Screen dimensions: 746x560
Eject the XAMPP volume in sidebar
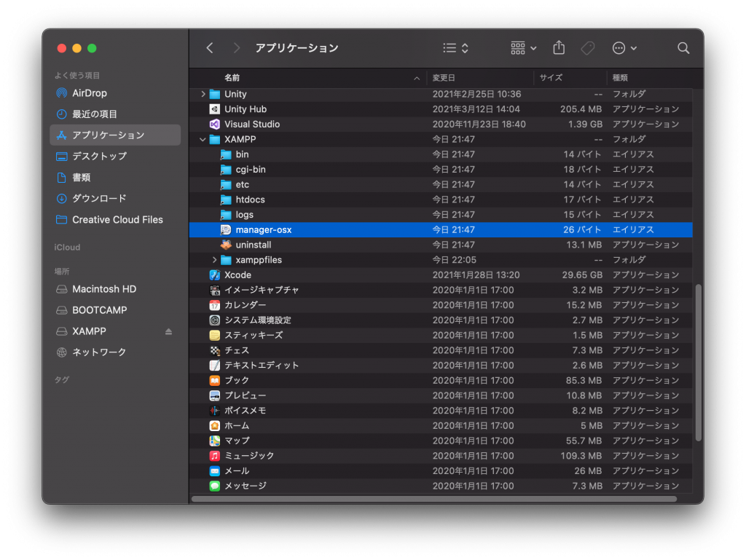pyautogui.click(x=169, y=331)
